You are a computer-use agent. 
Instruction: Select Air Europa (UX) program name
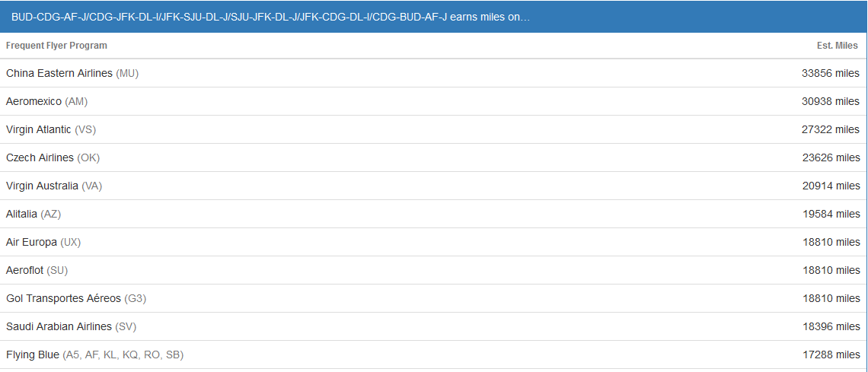click(x=43, y=242)
